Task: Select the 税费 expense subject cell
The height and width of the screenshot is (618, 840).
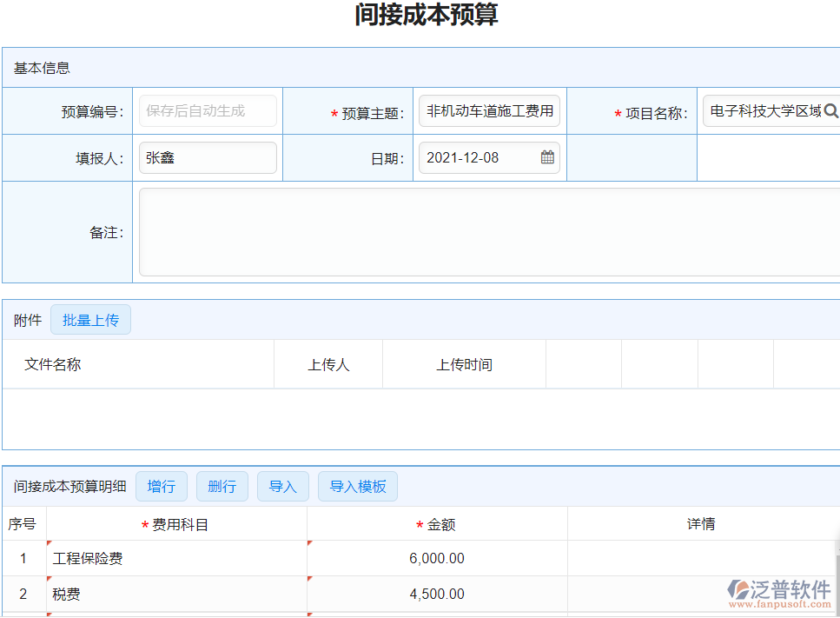Action: [x=177, y=594]
